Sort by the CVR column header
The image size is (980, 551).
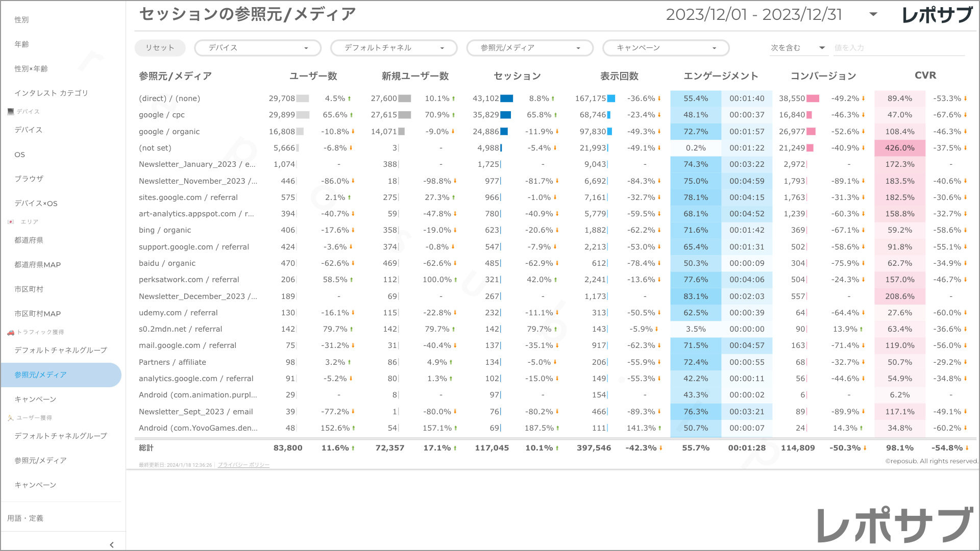pos(925,76)
